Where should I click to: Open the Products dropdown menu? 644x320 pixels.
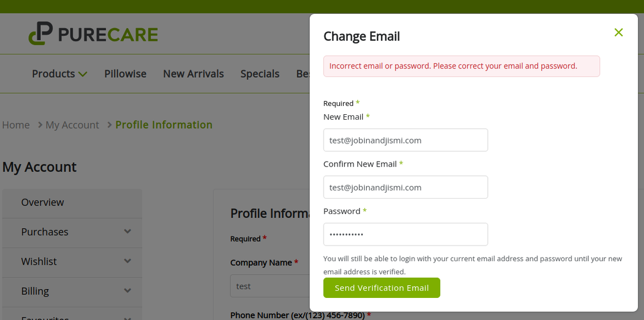(x=60, y=74)
